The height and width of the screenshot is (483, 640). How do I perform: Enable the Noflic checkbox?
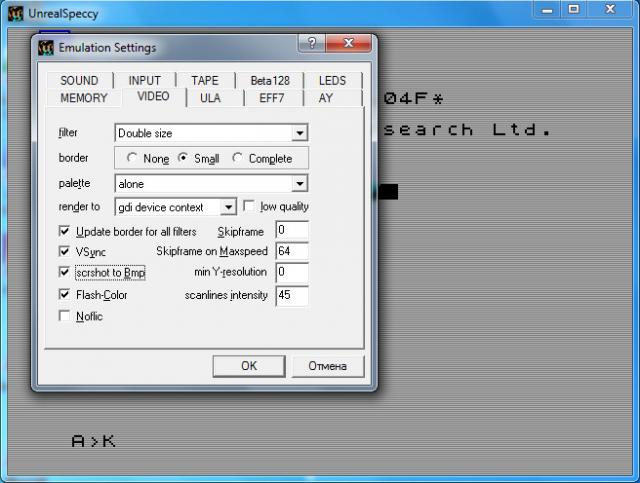click(x=66, y=316)
